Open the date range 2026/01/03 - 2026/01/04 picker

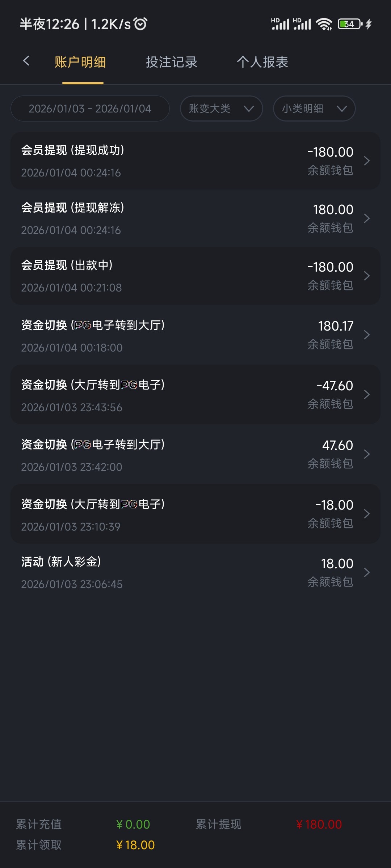90,109
